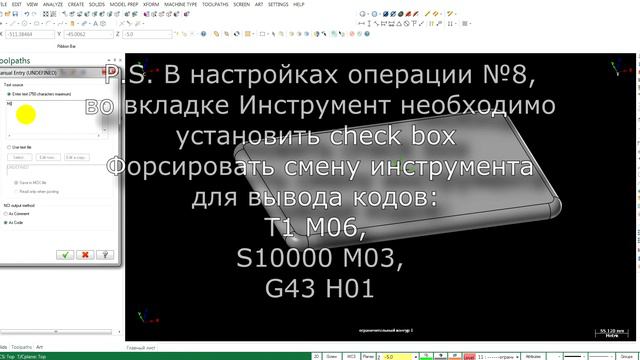Confirm Manual Entry with green checkmark button

pyautogui.click(x=65, y=255)
